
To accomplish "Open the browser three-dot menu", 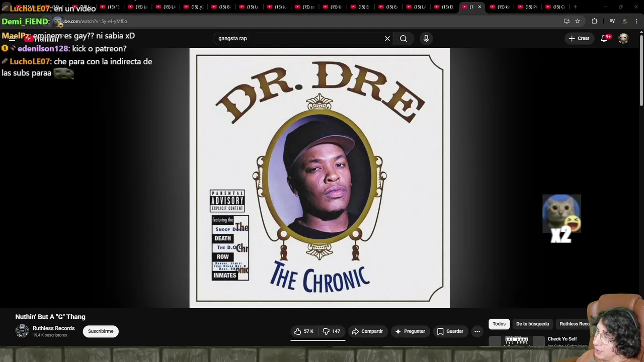I will click(x=636, y=21).
